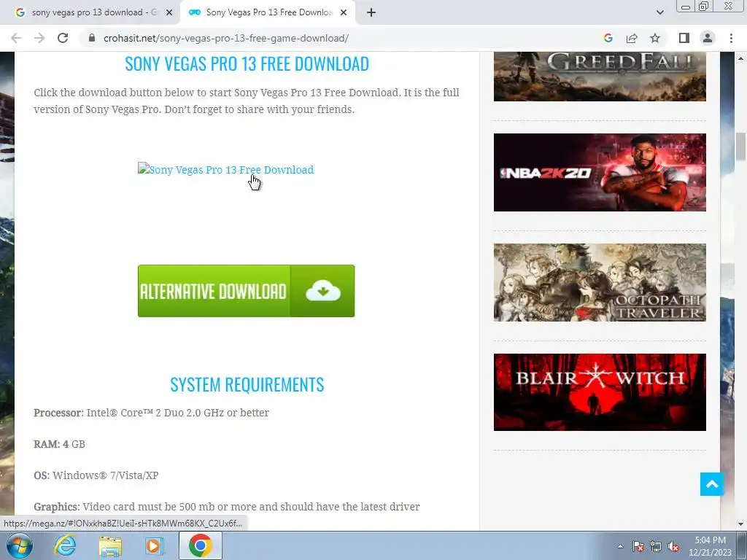Reload the current page
747x560 pixels.
[63, 38]
